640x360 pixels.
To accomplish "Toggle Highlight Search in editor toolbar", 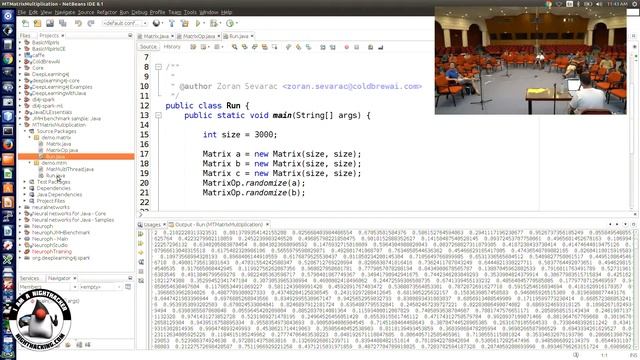I will pos(264,47).
